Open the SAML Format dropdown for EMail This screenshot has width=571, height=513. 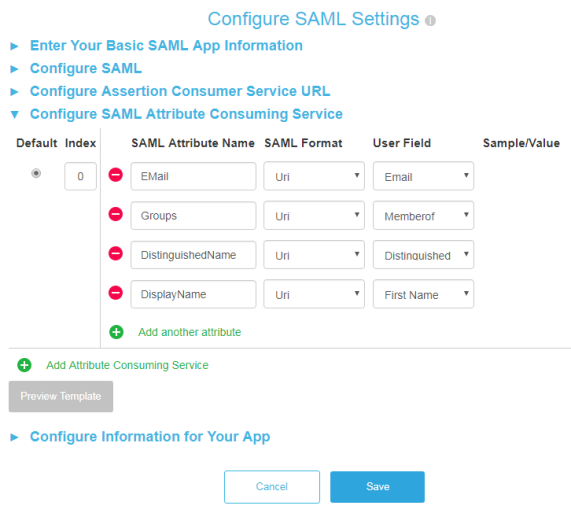click(x=314, y=176)
